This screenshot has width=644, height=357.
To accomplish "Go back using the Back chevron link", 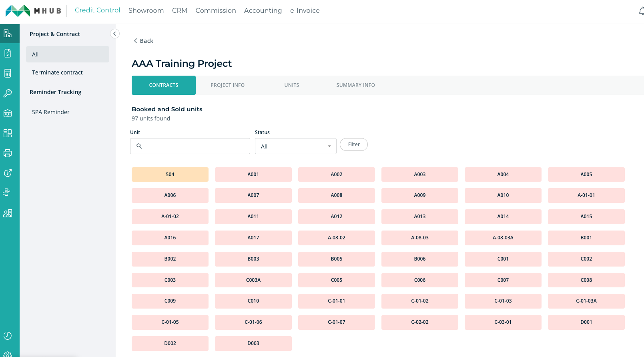I will (143, 41).
